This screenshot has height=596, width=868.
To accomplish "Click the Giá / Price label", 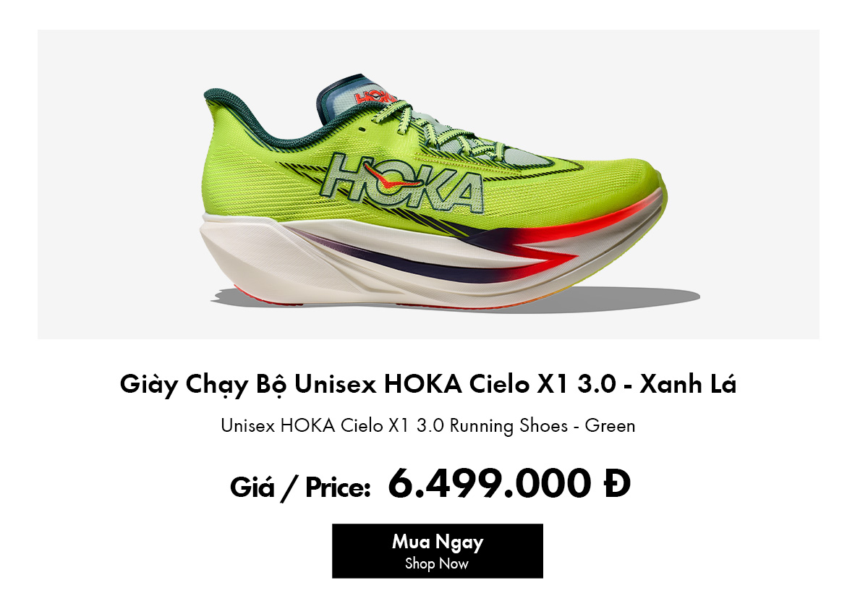I will click(300, 488).
